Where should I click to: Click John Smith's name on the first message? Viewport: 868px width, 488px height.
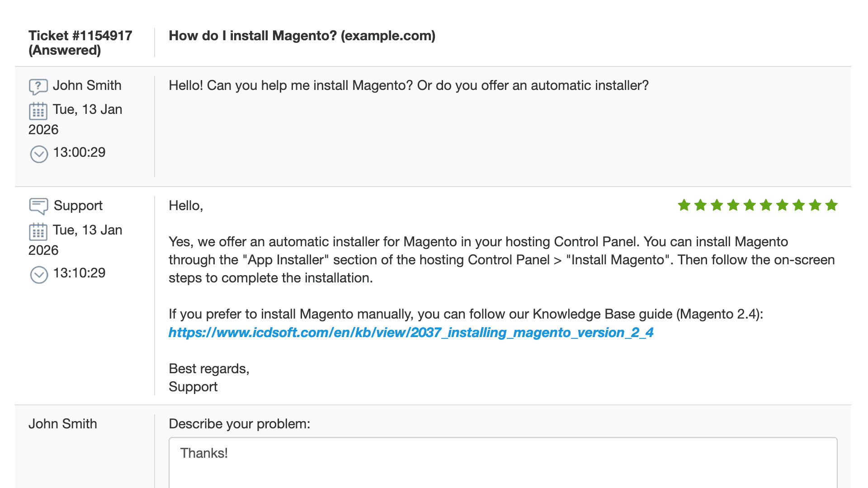(87, 85)
